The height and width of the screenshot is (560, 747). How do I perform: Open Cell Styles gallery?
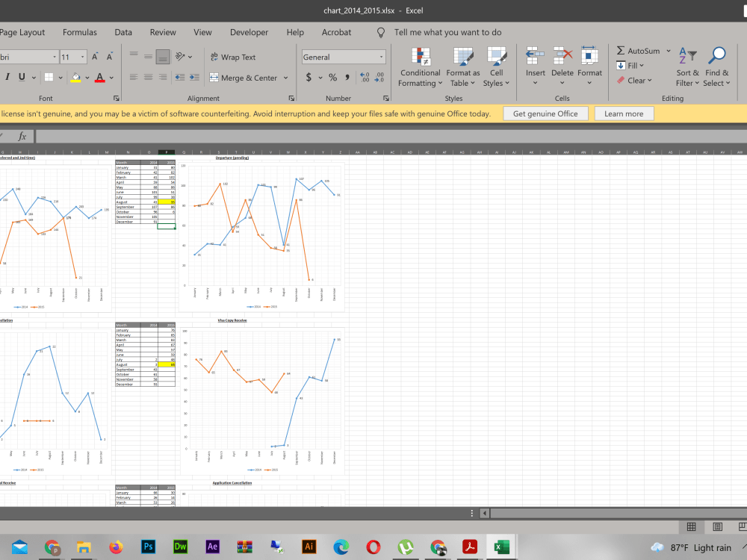point(497,67)
